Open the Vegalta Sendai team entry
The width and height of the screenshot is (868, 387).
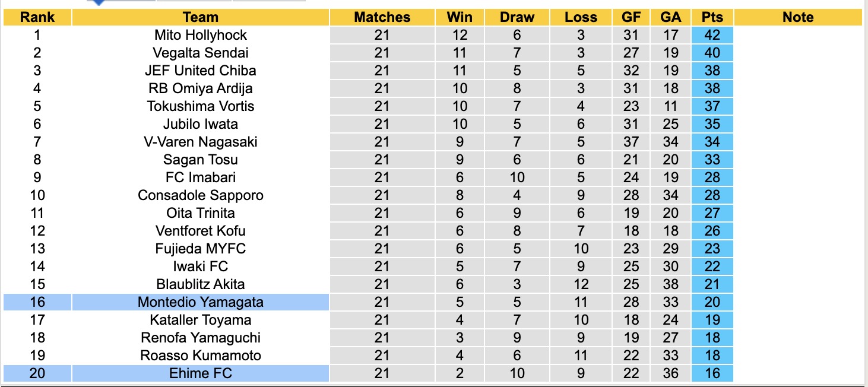(201, 53)
